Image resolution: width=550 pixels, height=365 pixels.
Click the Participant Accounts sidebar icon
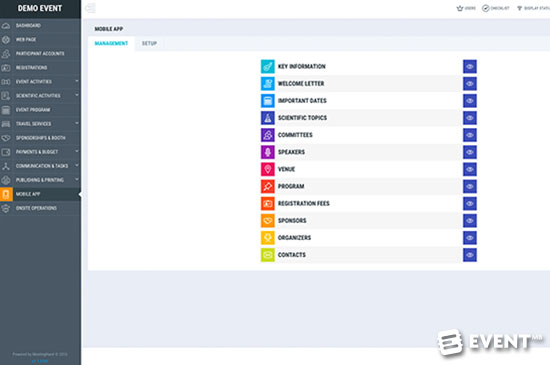(6, 54)
